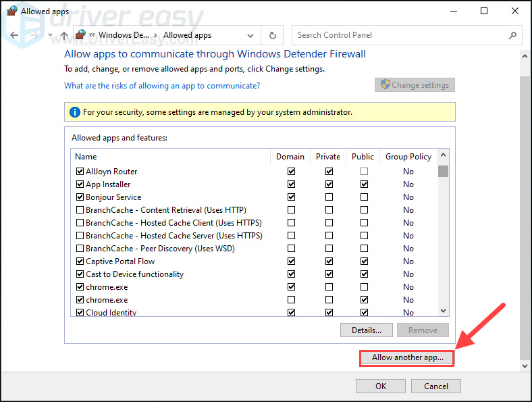This screenshot has height=402, width=532.
Task: Select the Allowed apps breadcrumb item
Action: click(187, 35)
